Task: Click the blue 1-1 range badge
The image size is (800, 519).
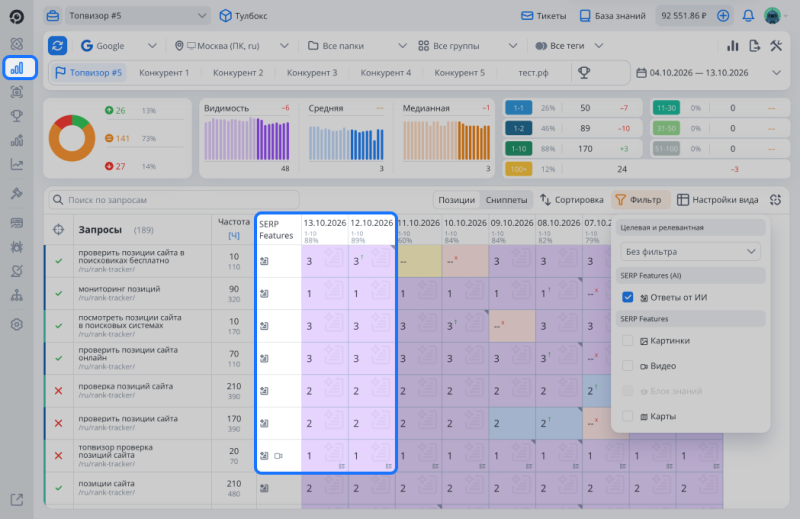Action: point(518,108)
